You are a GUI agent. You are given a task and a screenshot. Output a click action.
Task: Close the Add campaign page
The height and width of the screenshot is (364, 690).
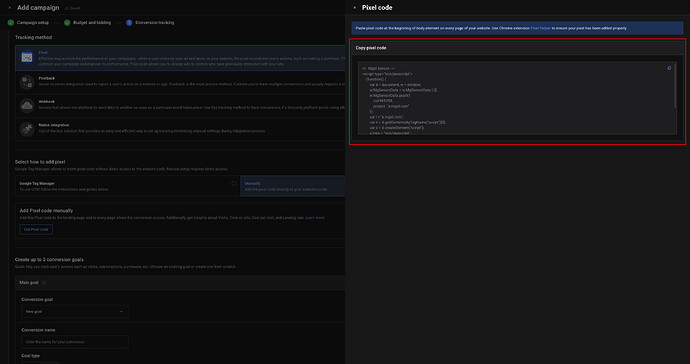[x=10, y=7]
